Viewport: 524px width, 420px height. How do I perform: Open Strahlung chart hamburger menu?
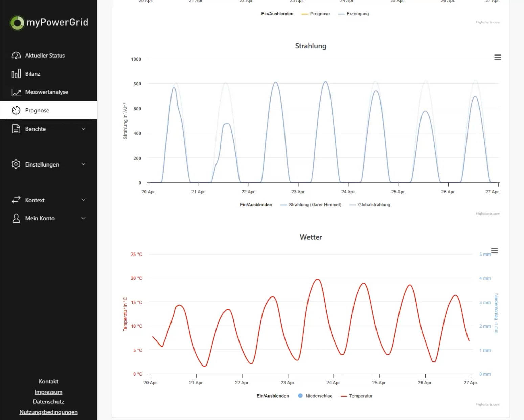pos(498,57)
